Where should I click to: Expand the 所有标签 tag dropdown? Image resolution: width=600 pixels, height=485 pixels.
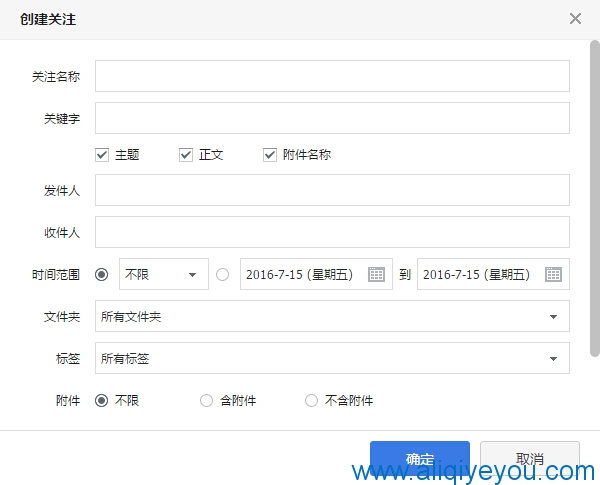click(x=332, y=358)
